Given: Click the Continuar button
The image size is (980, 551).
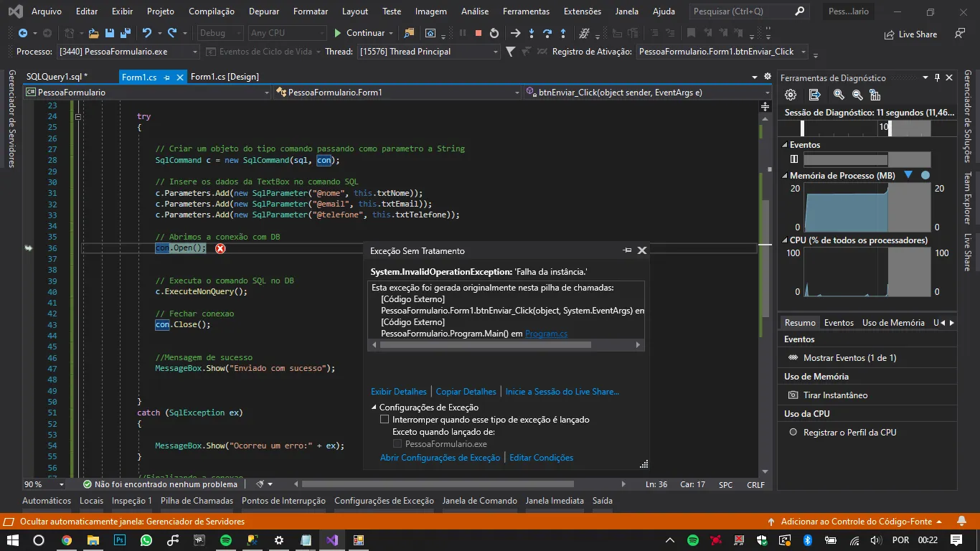Looking at the screenshot, I should 359,33.
